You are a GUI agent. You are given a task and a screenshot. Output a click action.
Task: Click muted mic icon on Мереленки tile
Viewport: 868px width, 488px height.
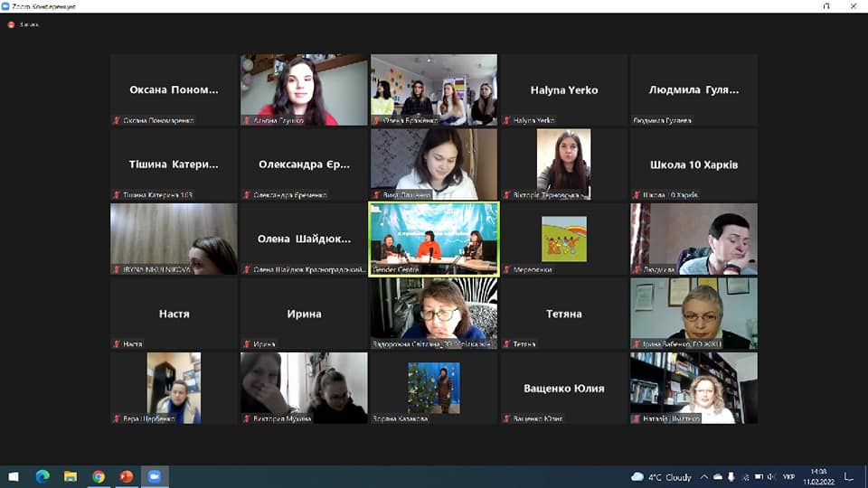pyautogui.click(x=506, y=269)
